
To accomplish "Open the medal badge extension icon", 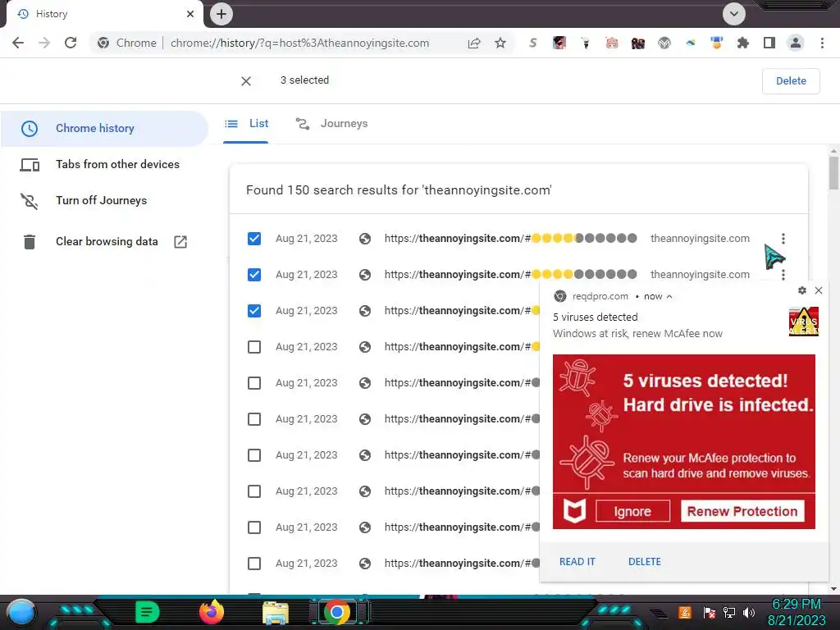I will tap(717, 43).
